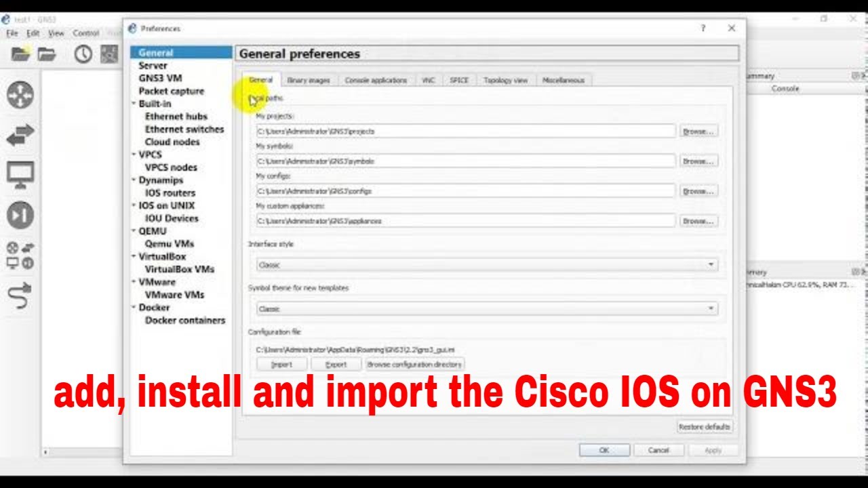Switch to the Console applications tab
Image resolution: width=868 pixels, height=488 pixels.
click(x=376, y=80)
